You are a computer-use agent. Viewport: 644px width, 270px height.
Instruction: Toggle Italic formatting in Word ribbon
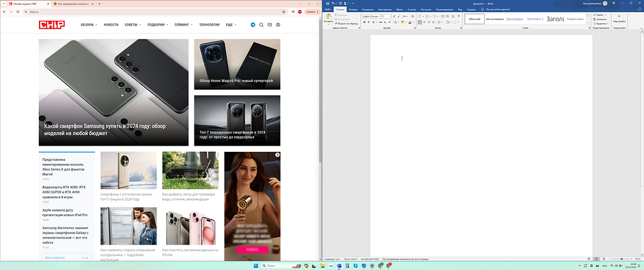pos(368,24)
